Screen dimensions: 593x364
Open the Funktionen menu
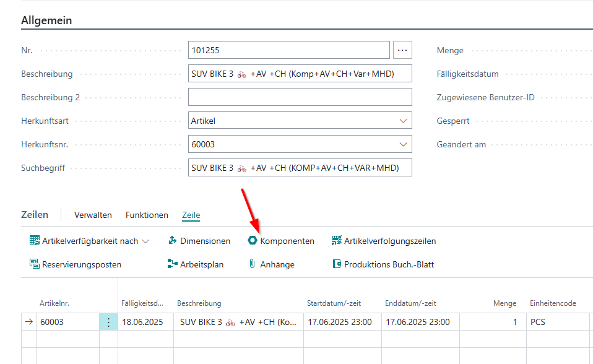point(147,215)
